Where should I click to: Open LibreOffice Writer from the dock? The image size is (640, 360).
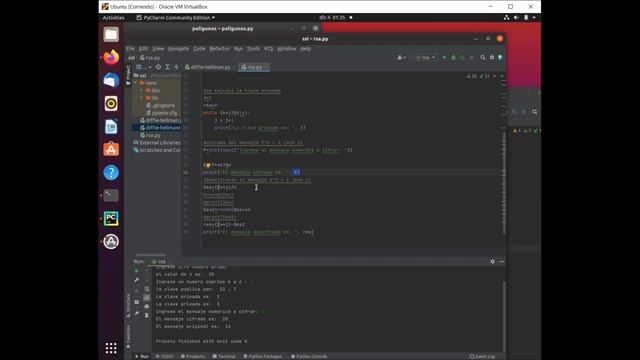click(111, 127)
